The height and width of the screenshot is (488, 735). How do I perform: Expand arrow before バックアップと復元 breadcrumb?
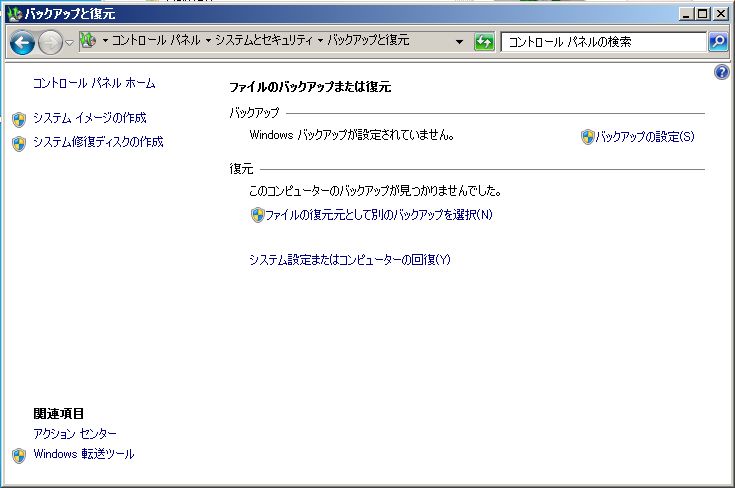(x=321, y=41)
